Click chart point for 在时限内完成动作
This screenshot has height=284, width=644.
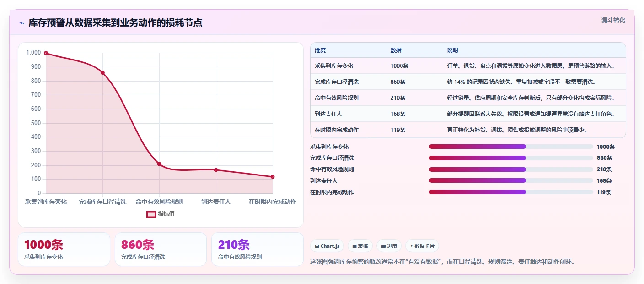(273, 177)
